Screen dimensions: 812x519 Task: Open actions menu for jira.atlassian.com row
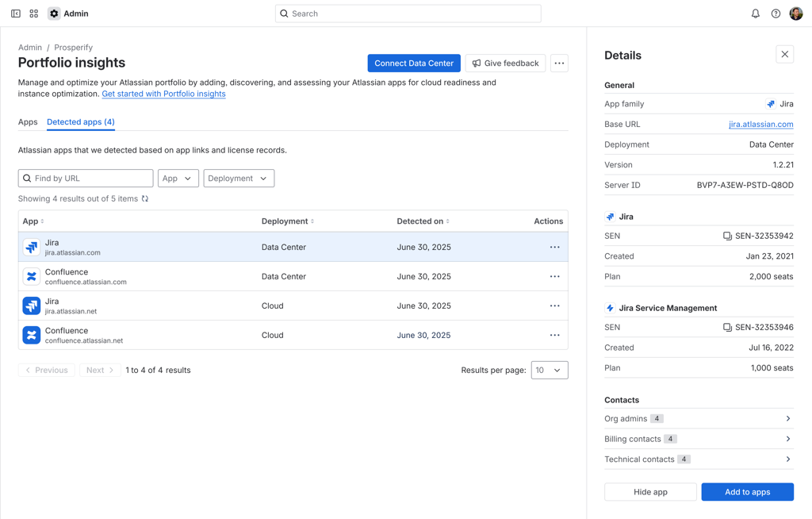tap(554, 248)
